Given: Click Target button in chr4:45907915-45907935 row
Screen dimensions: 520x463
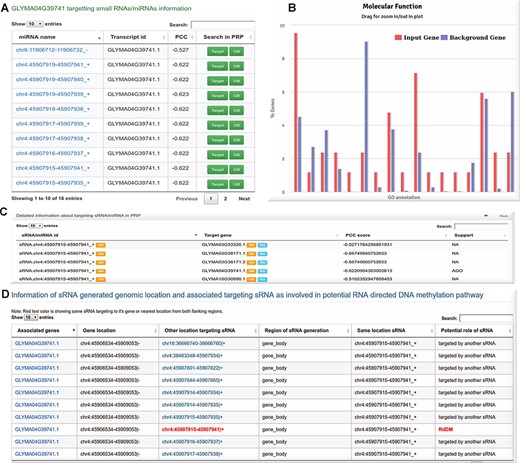Looking at the screenshot, I should coord(217,184).
